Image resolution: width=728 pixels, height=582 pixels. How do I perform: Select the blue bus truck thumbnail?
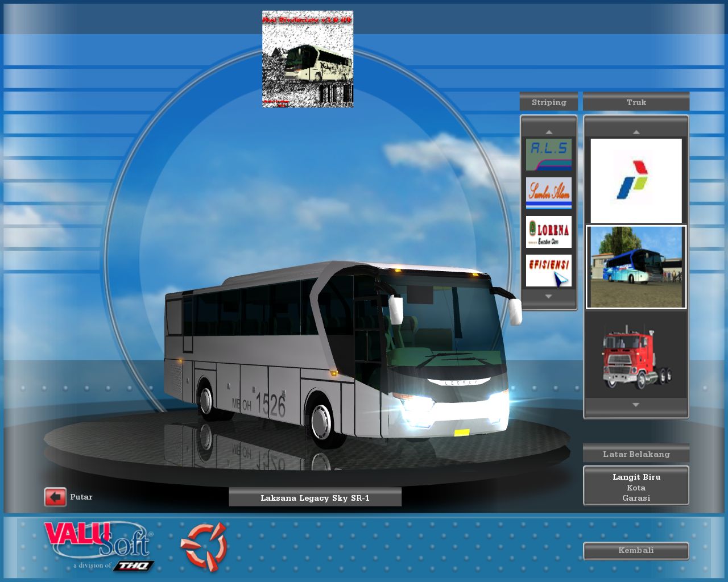pos(636,267)
